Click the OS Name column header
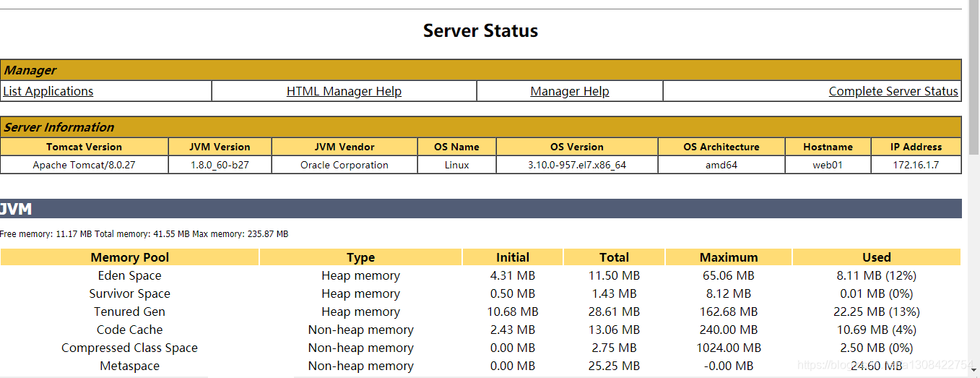Image resolution: width=980 pixels, height=378 pixels. pos(456,147)
